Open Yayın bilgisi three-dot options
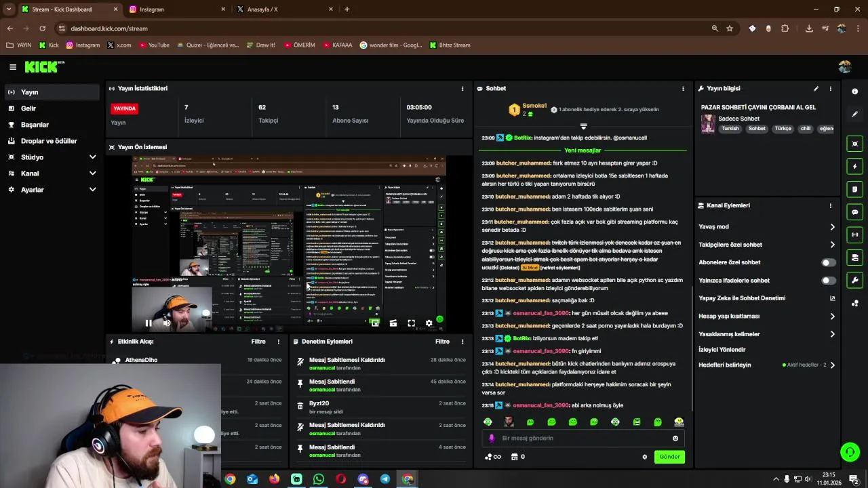Viewport: 868px width, 488px height. tap(830, 89)
